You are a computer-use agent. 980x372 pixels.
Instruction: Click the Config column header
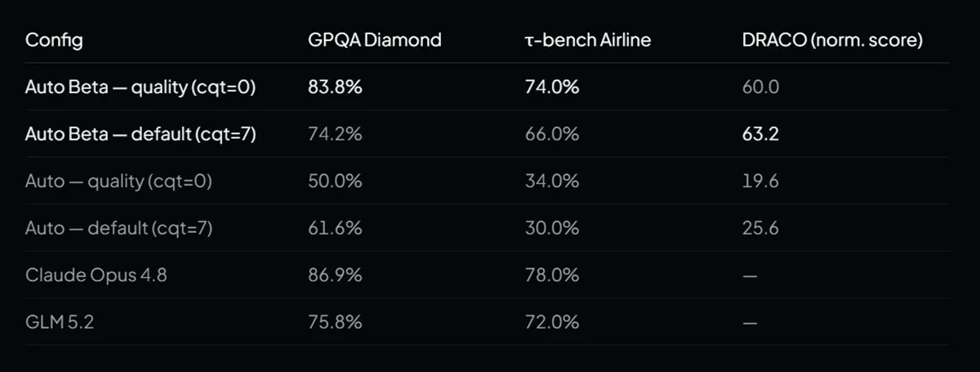54,40
